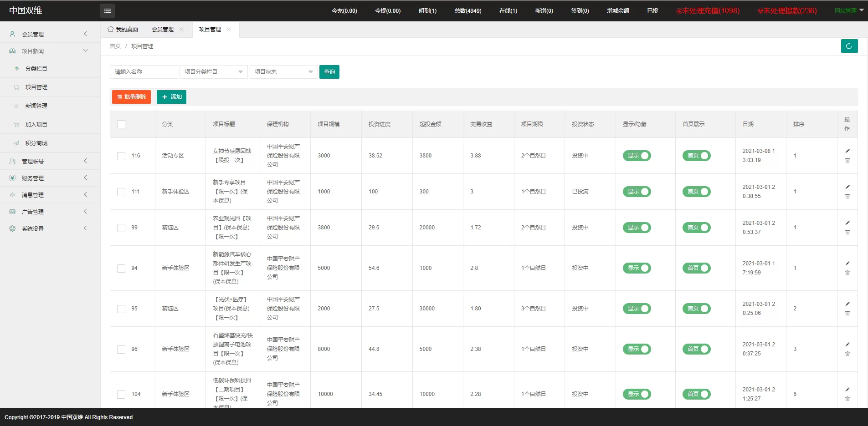Click the 请输入名称 search input field

(144, 72)
